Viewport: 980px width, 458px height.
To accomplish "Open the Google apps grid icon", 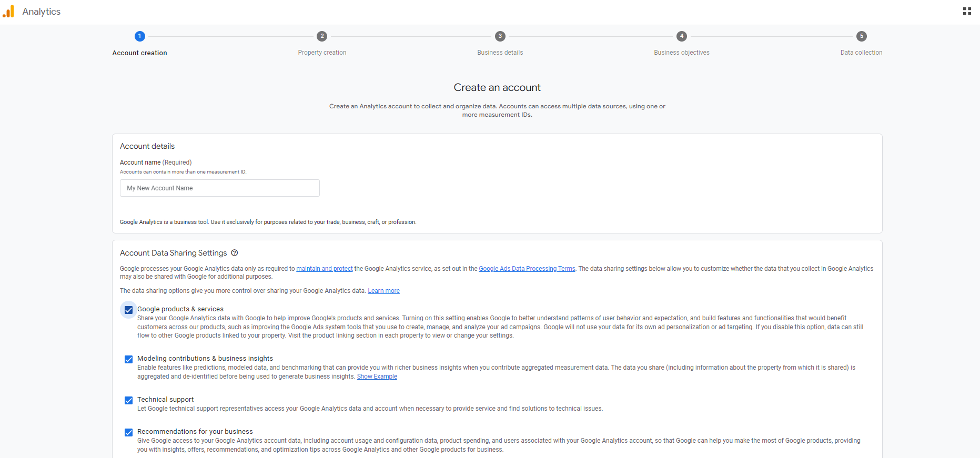I will [x=967, y=11].
